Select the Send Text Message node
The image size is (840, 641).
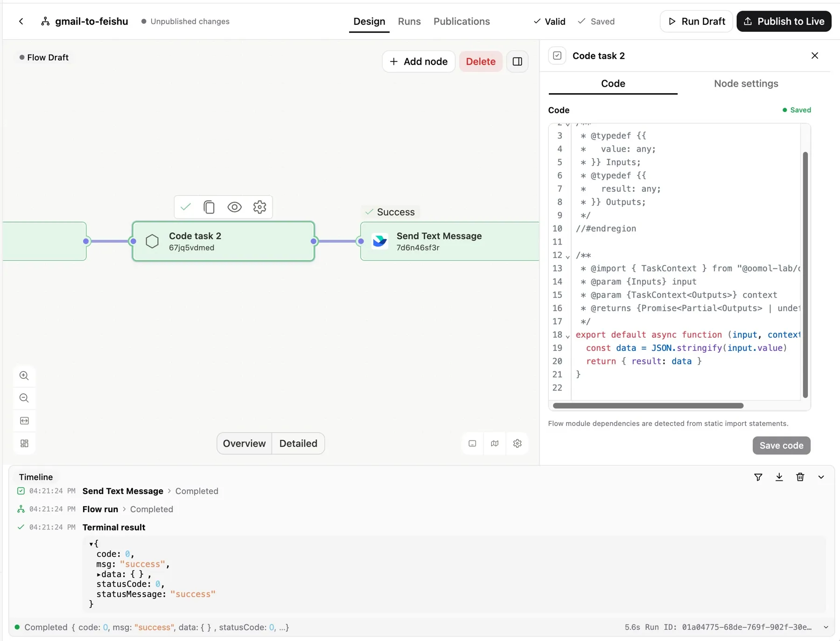(450, 241)
